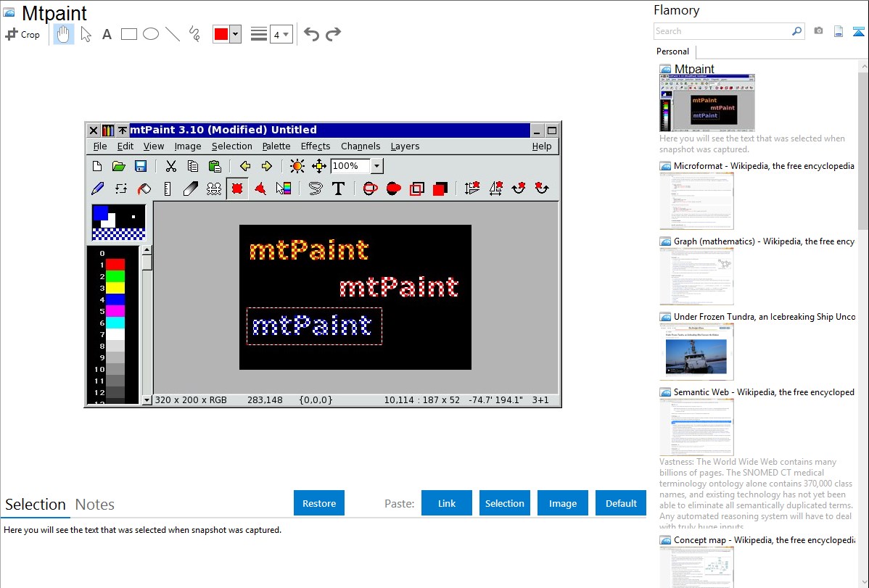The height and width of the screenshot is (588, 869).
Task: Pick the rectangle shape tool
Action: click(129, 34)
